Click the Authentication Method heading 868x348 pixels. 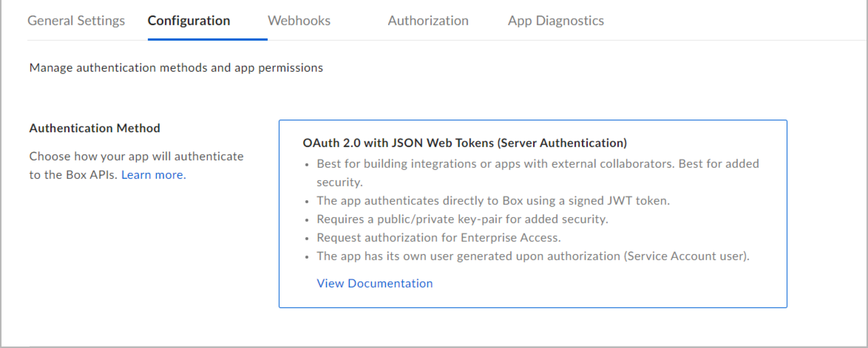pos(95,128)
